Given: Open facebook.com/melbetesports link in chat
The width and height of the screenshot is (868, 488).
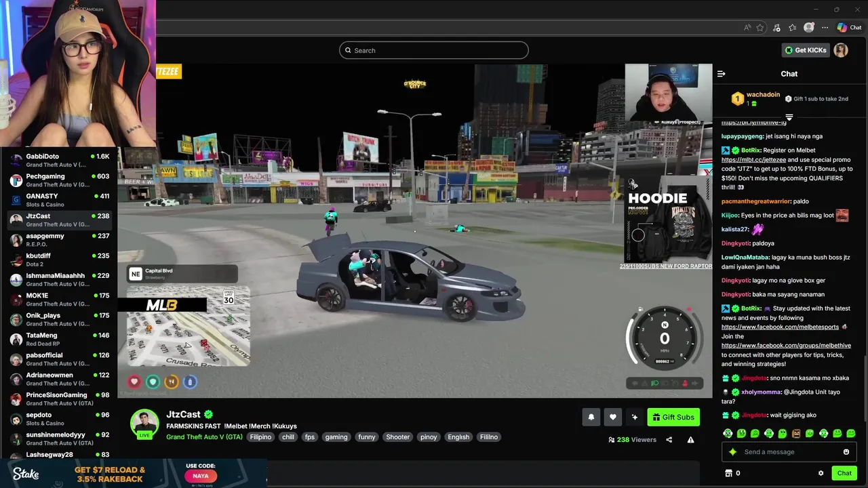Looking at the screenshot, I should click(780, 327).
